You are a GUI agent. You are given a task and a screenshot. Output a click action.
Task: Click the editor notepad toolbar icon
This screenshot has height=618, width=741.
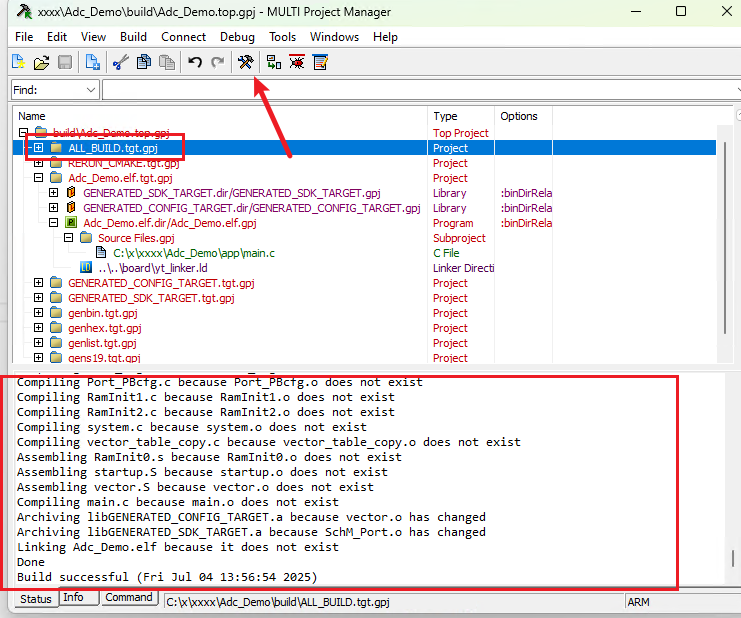[320, 62]
